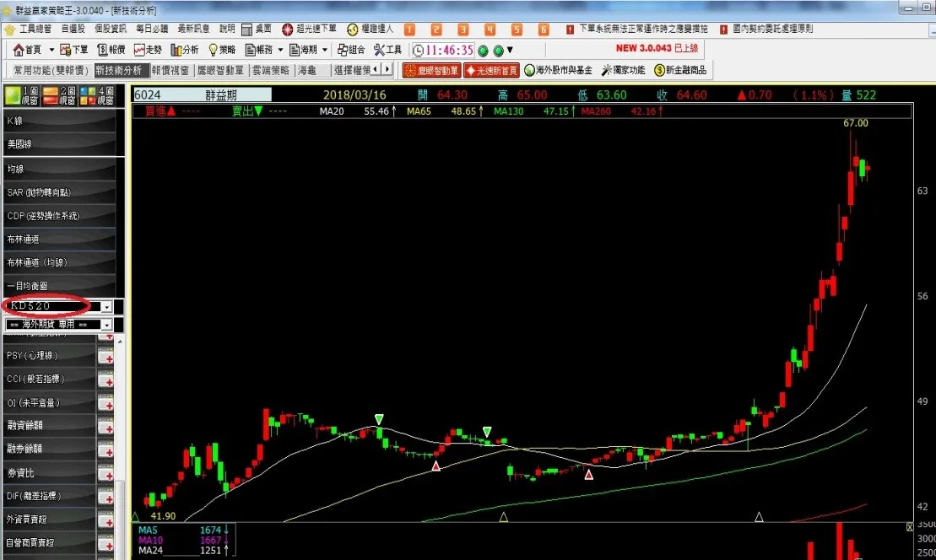Open the 報價 quotes icon
The height and width of the screenshot is (560, 936).
pos(111,50)
